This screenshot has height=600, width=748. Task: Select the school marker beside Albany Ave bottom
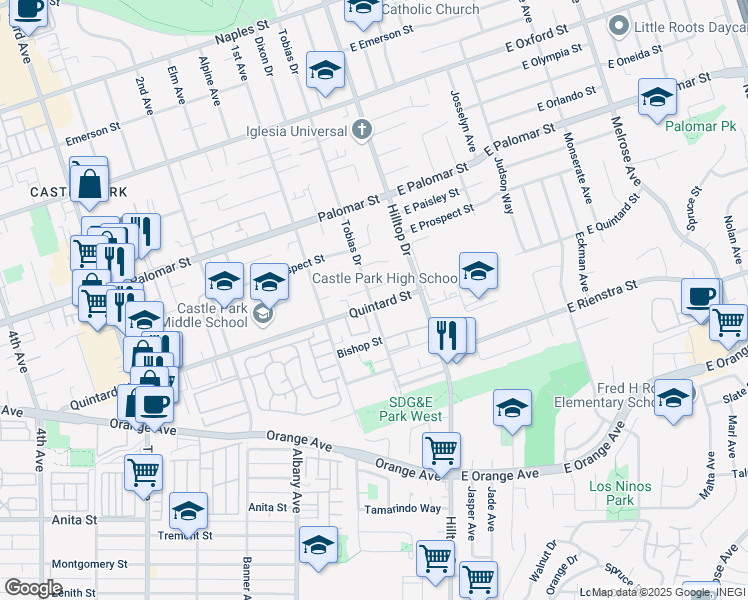pyautogui.click(x=318, y=548)
